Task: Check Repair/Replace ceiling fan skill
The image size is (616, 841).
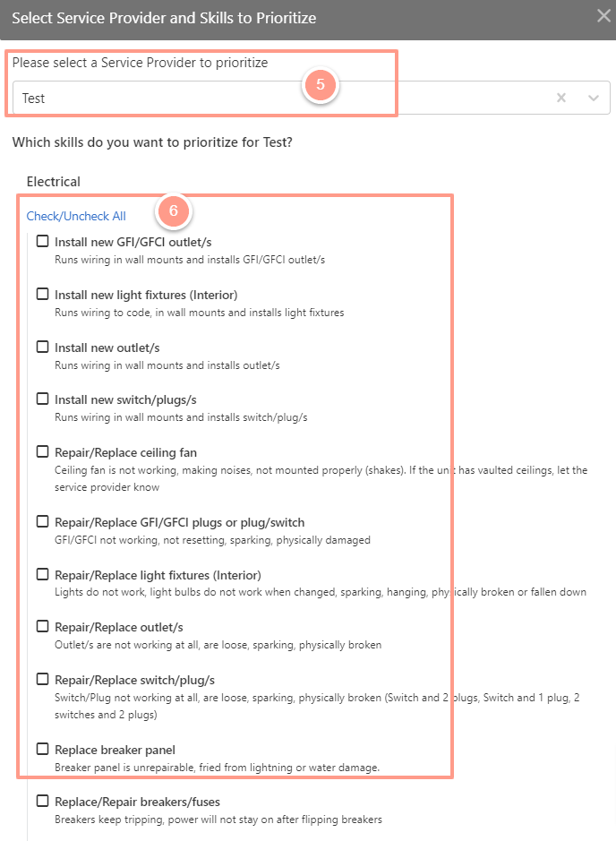Action: [x=42, y=451]
